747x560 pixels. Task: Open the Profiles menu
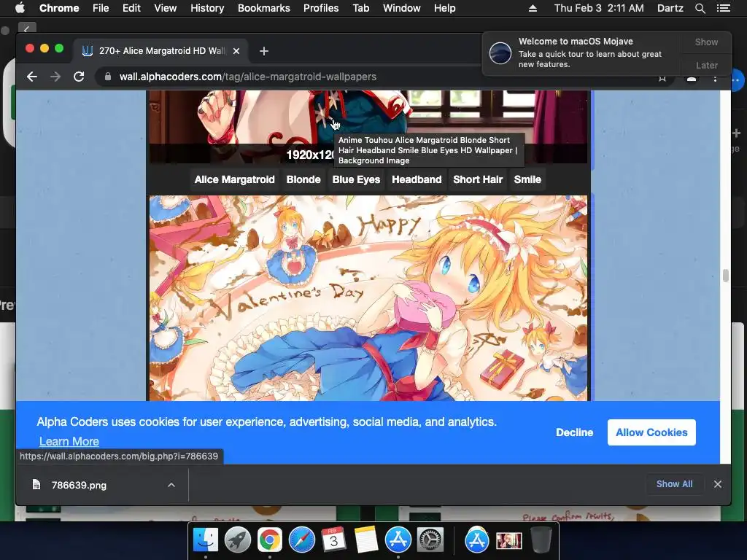[x=321, y=8]
